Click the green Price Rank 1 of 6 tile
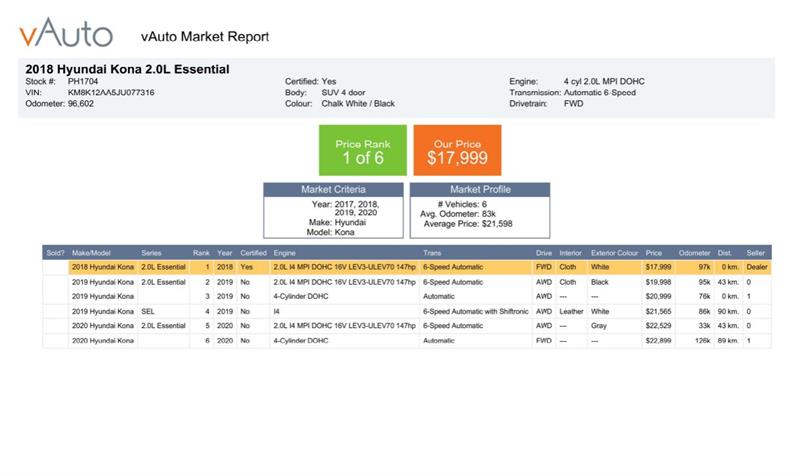The height and width of the screenshot is (475, 800). point(363,151)
